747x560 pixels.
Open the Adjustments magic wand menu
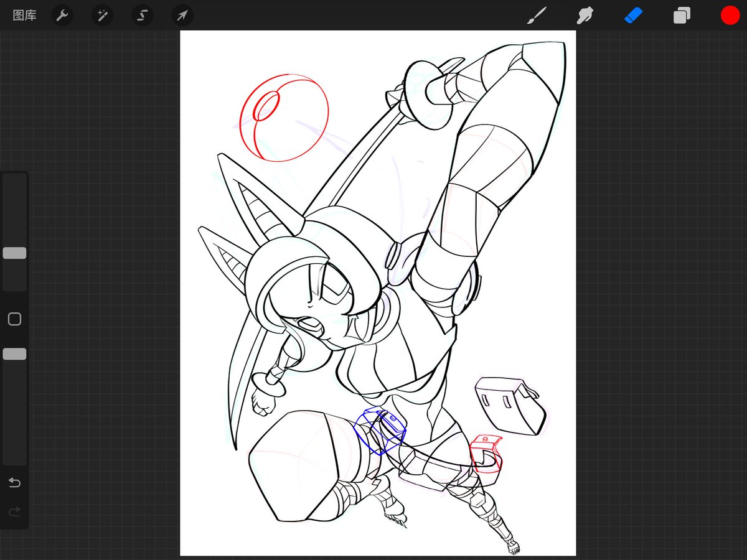point(102,16)
